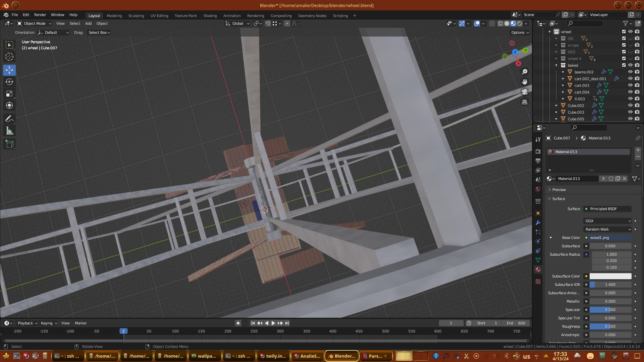Select the Scale tool

pyautogui.click(x=9, y=94)
